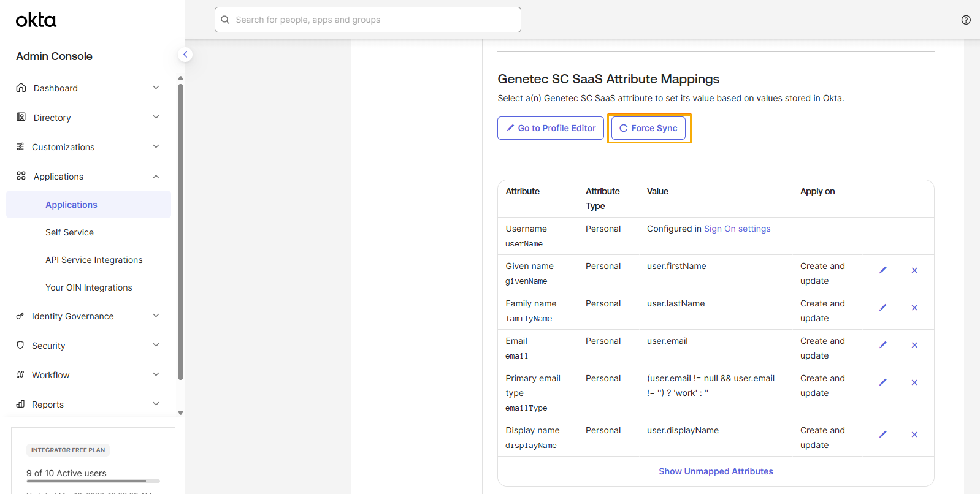
Task: Click the help question mark icon
Action: [966, 20]
